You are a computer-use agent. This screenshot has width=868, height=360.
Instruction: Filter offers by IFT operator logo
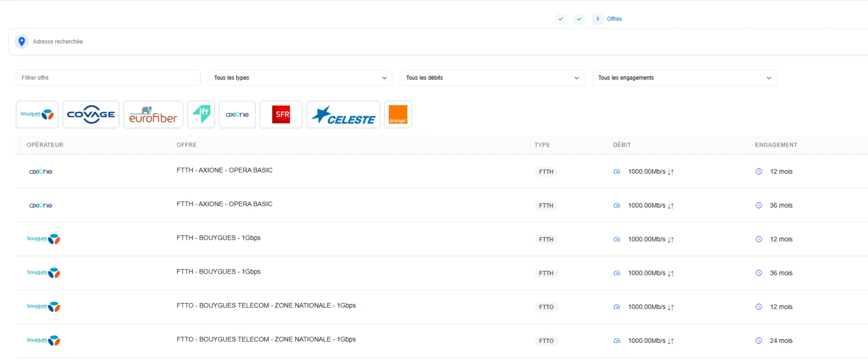201,114
